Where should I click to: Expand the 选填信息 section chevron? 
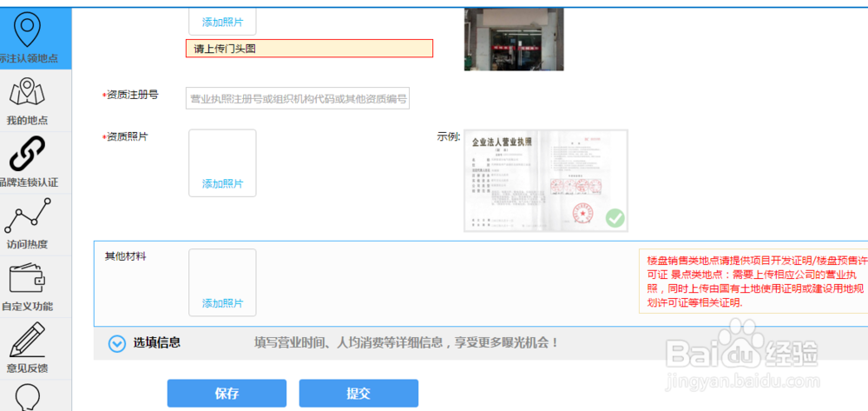(117, 344)
